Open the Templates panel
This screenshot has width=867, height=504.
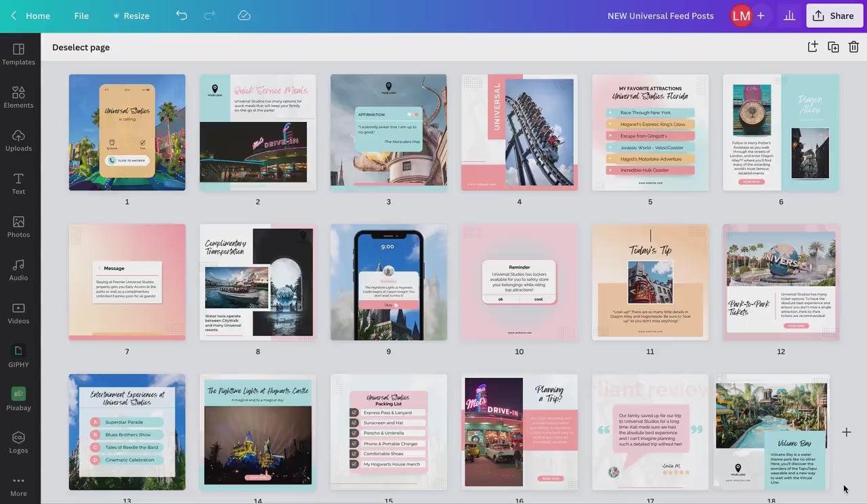click(18, 54)
